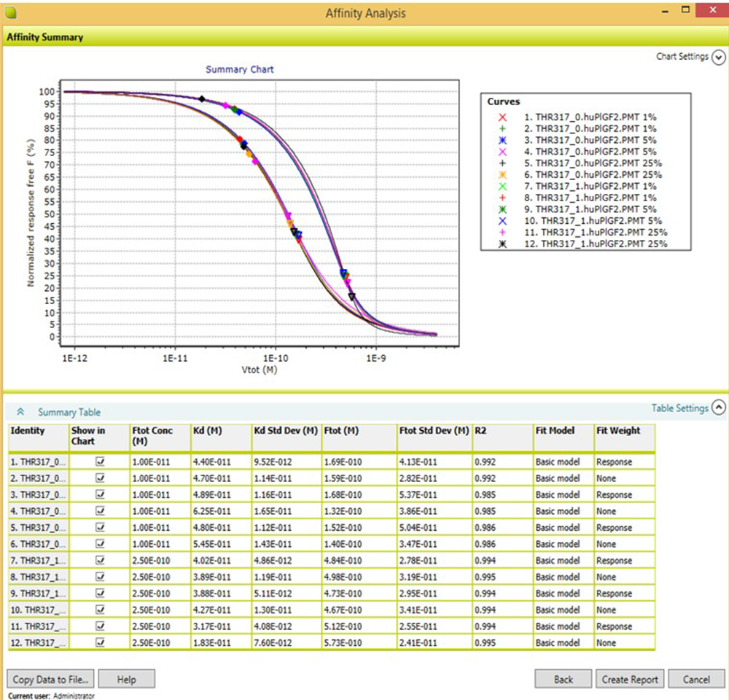The height and width of the screenshot is (700, 729).
Task: Click Copy Data to File
Action: [50, 679]
